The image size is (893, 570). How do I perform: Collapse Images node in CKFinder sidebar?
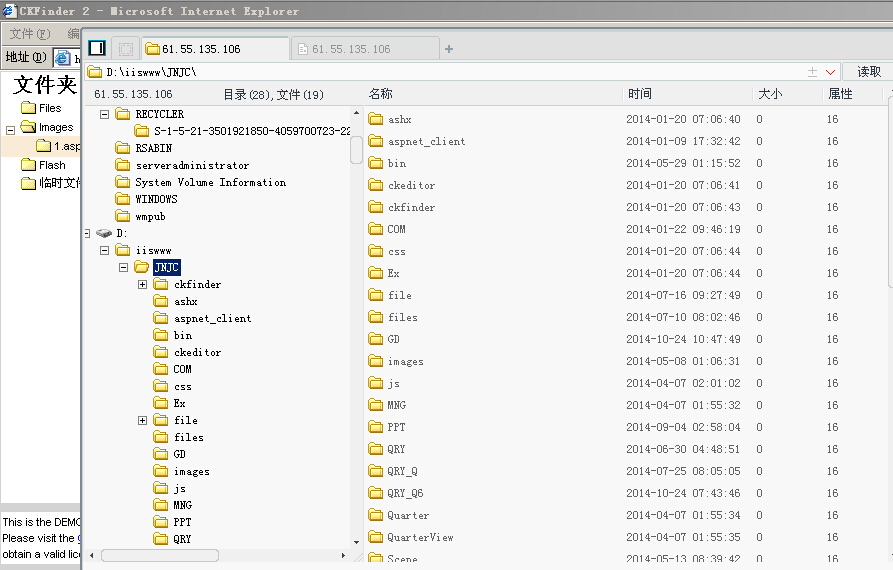point(10,130)
